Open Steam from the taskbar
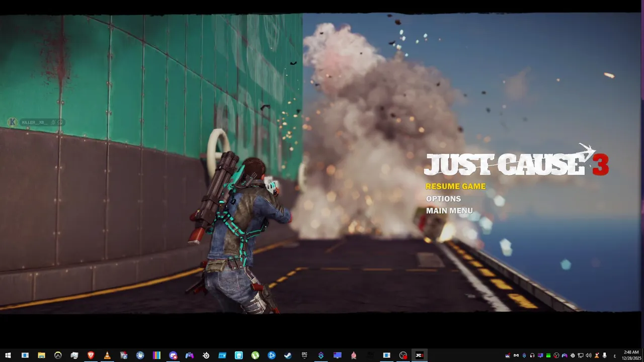The image size is (644, 362). coord(288,355)
